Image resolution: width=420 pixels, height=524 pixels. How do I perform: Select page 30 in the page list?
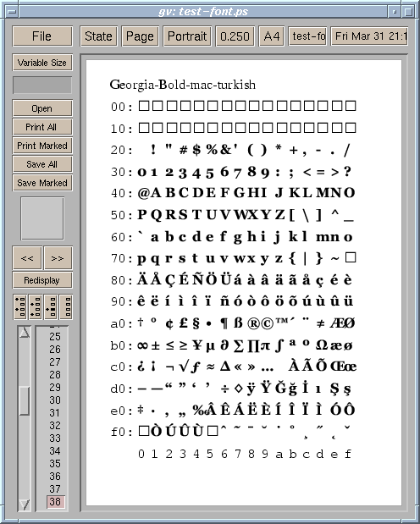click(x=55, y=400)
